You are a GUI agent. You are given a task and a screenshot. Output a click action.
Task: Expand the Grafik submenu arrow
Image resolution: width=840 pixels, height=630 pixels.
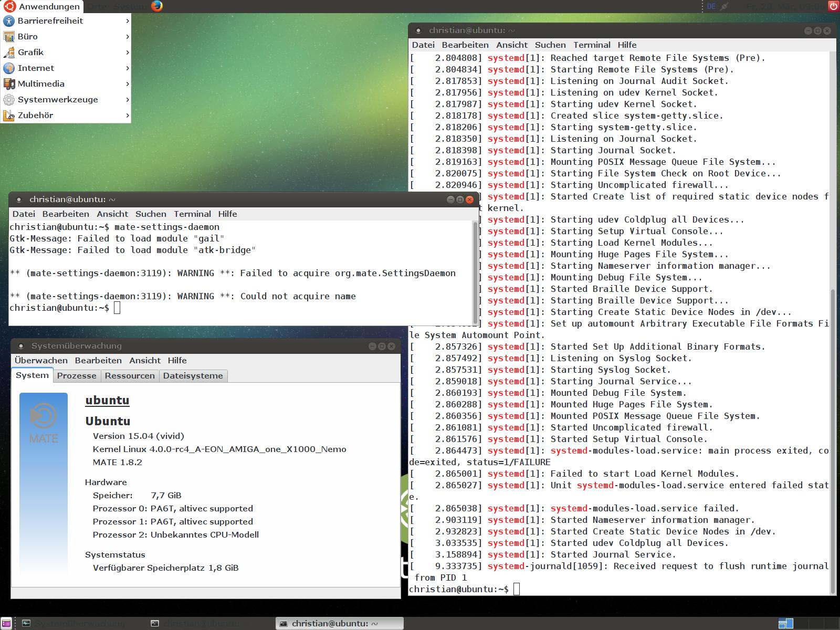[127, 52]
